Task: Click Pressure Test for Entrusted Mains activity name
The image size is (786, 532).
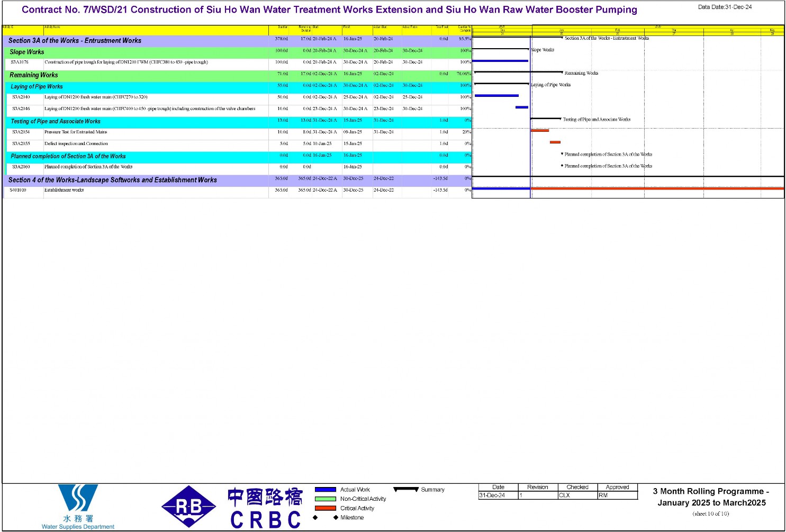Action: point(76,132)
